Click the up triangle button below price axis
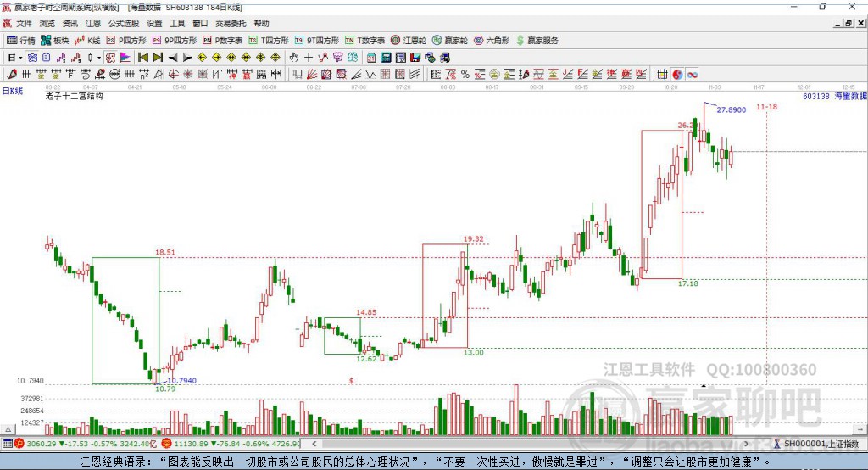 tap(8, 429)
